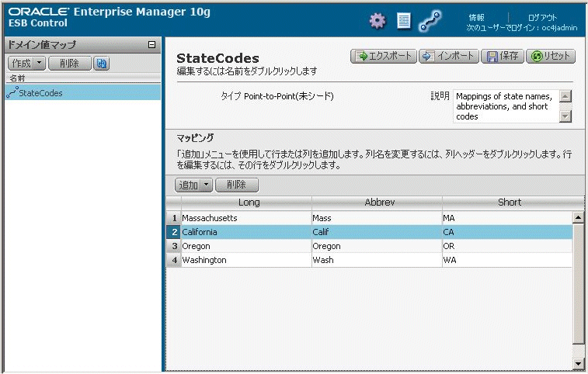Image resolution: width=588 pixels, height=374 pixels.
Task: Click mapping table scrollbar up arrow
Action: 578,217
